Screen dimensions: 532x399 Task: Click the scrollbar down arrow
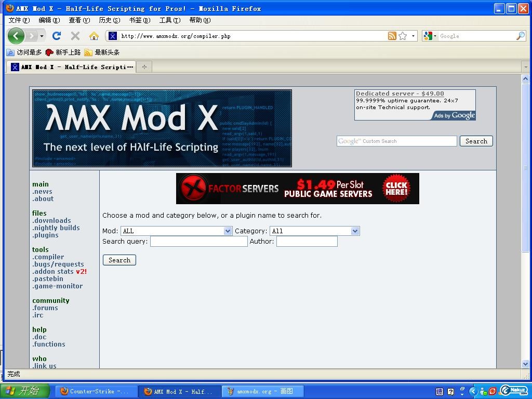[525, 364]
